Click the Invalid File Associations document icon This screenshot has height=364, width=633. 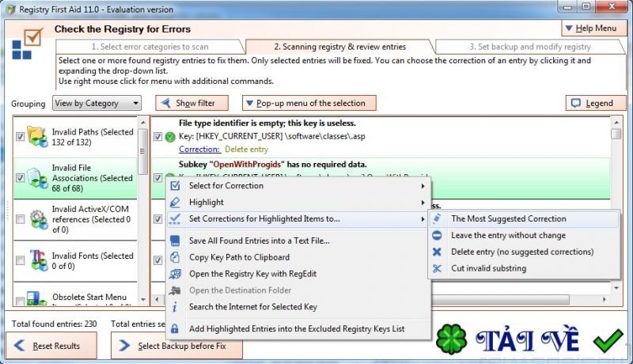click(37, 178)
